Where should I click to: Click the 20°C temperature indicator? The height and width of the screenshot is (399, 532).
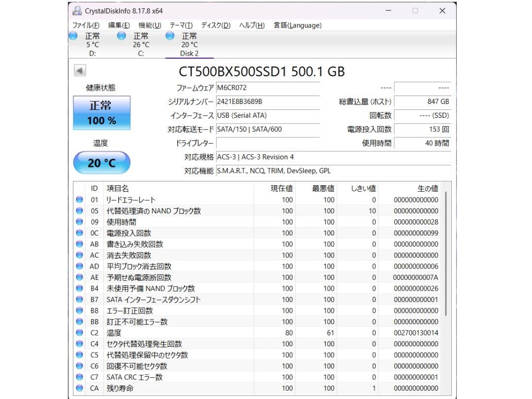pyautogui.click(x=101, y=163)
